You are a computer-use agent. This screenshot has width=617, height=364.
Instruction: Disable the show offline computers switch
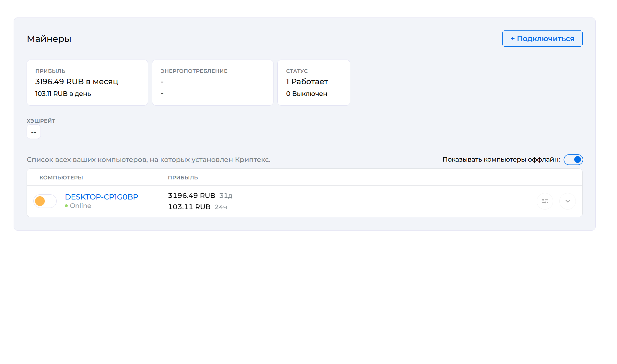pyautogui.click(x=573, y=160)
